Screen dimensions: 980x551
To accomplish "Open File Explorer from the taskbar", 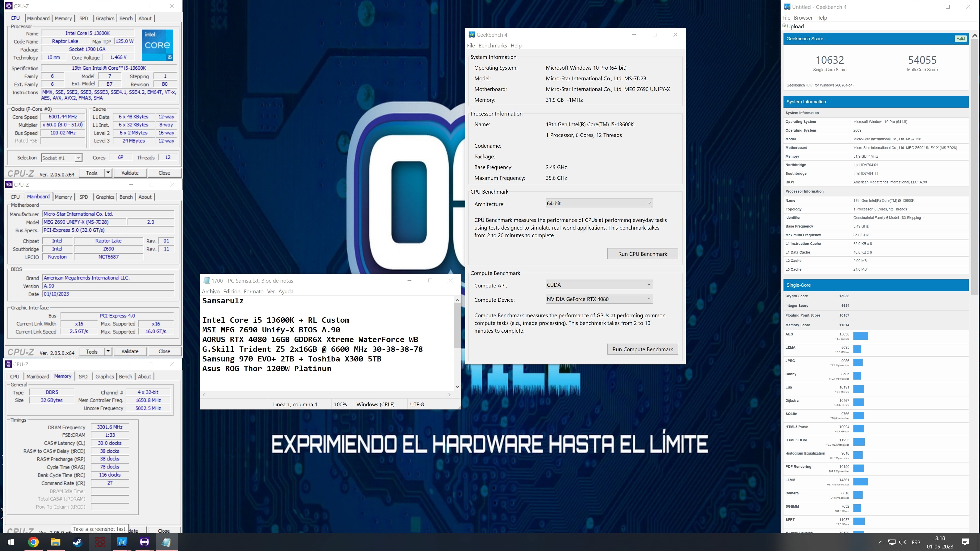I will (x=56, y=542).
